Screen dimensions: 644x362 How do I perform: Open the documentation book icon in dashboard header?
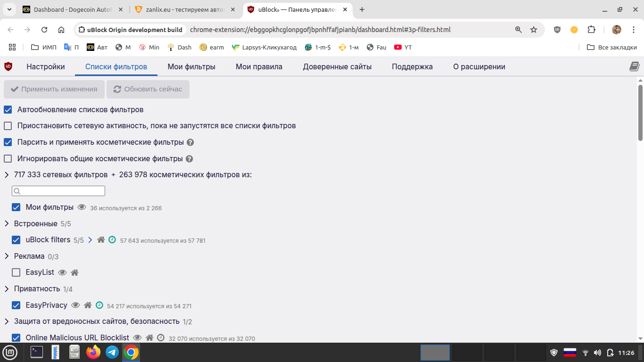[x=634, y=66]
